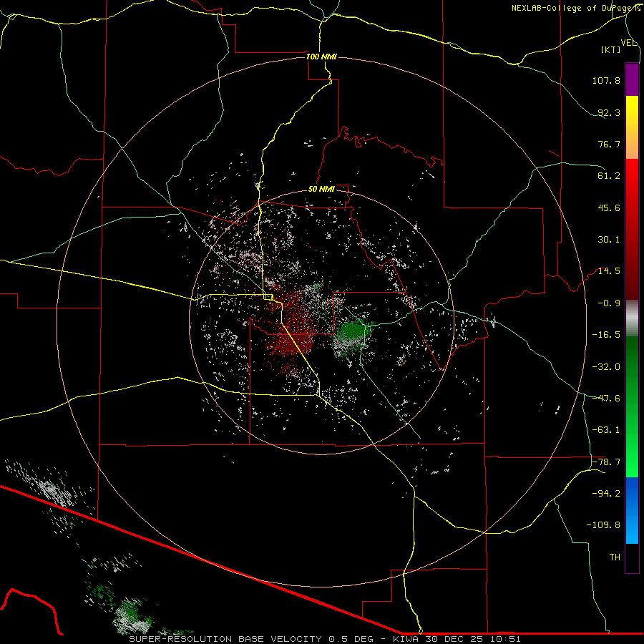Viewport: 644px width, 644px height.
Task: Click the 100 NMI range ring label
Action: pyautogui.click(x=321, y=57)
